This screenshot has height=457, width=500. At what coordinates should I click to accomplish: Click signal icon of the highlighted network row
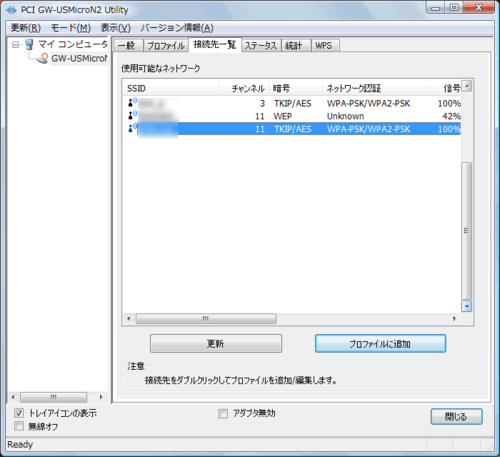coord(132,128)
